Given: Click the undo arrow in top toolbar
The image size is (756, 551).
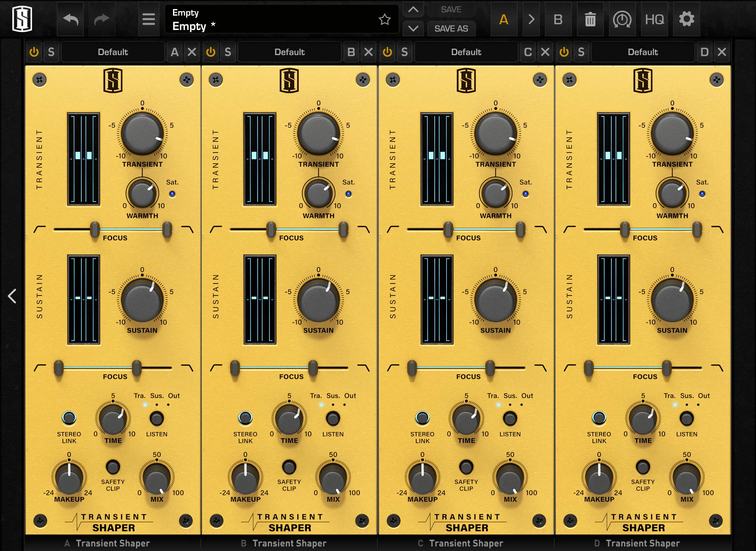Looking at the screenshot, I should tap(70, 19).
